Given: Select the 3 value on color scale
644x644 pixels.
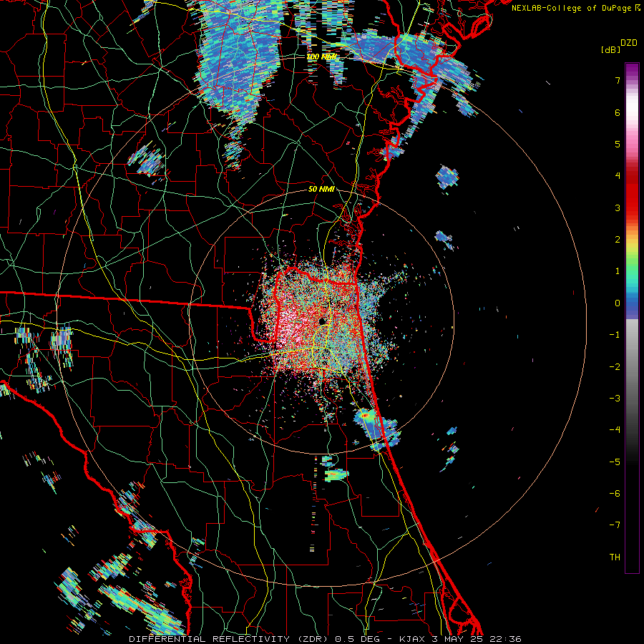Looking at the screenshot, I should tap(618, 208).
